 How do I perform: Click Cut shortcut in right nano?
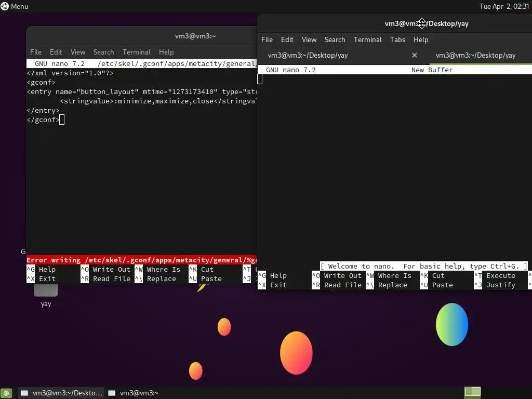tap(433, 276)
